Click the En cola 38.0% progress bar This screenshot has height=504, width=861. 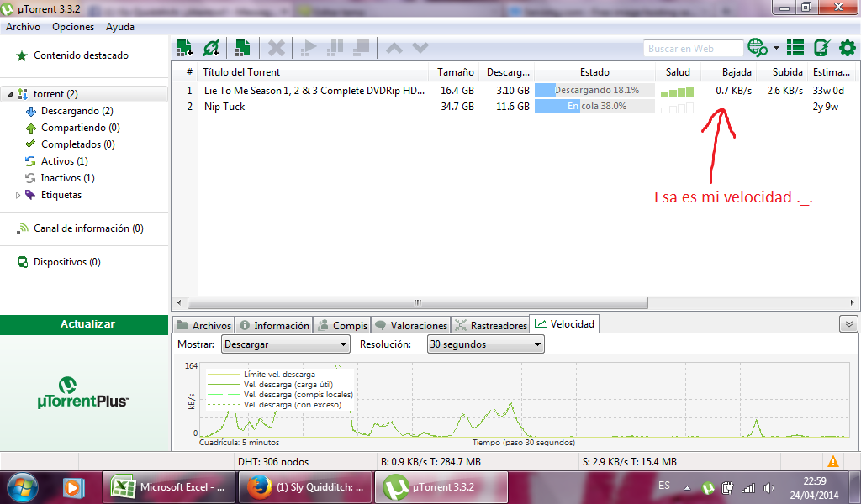tap(594, 107)
